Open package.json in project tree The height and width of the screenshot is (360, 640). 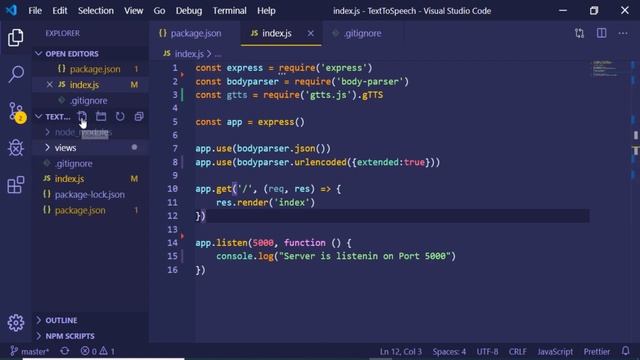pyautogui.click(x=90, y=210)
